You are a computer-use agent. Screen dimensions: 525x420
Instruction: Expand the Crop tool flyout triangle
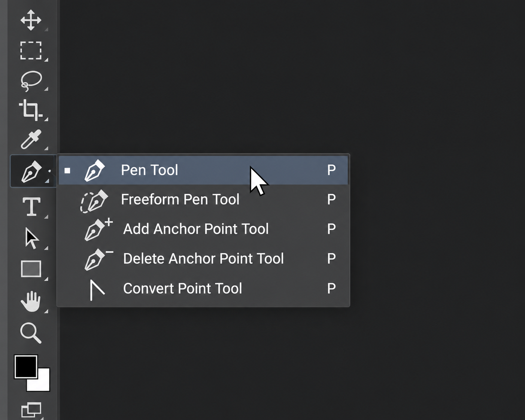click(46, 119)
